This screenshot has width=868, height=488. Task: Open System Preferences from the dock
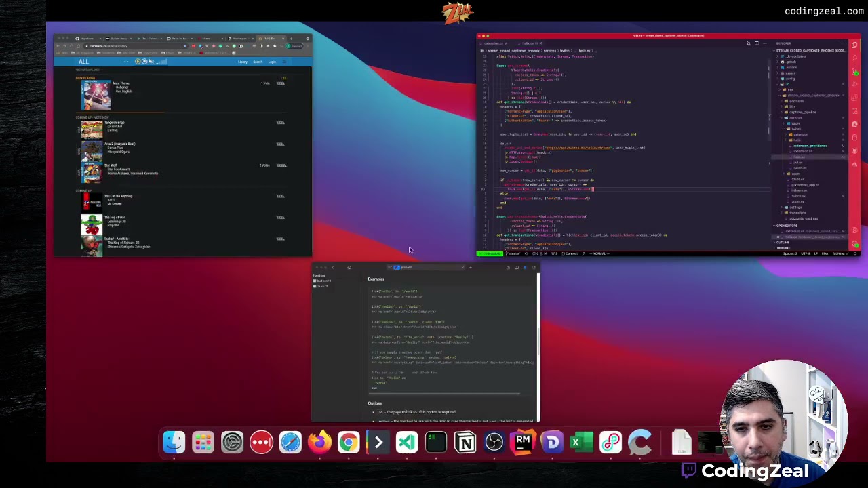pyautogui.click(x=232, y=443)
